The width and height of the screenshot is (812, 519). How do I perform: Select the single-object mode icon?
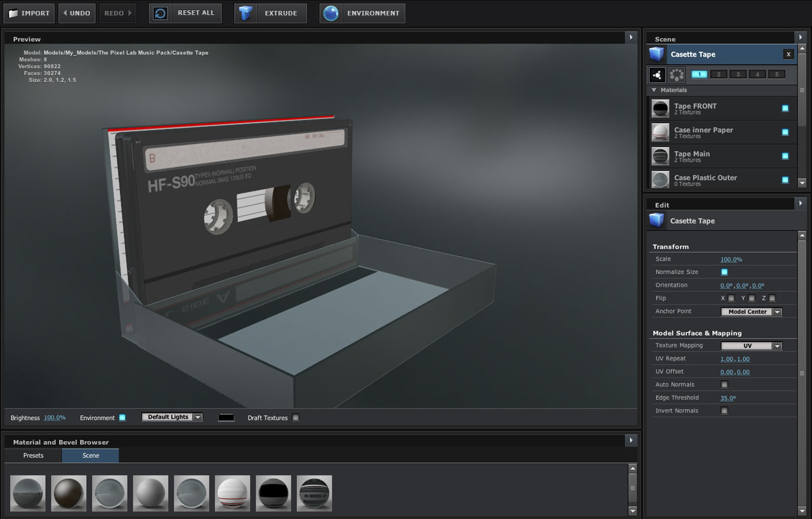point(657,75)
